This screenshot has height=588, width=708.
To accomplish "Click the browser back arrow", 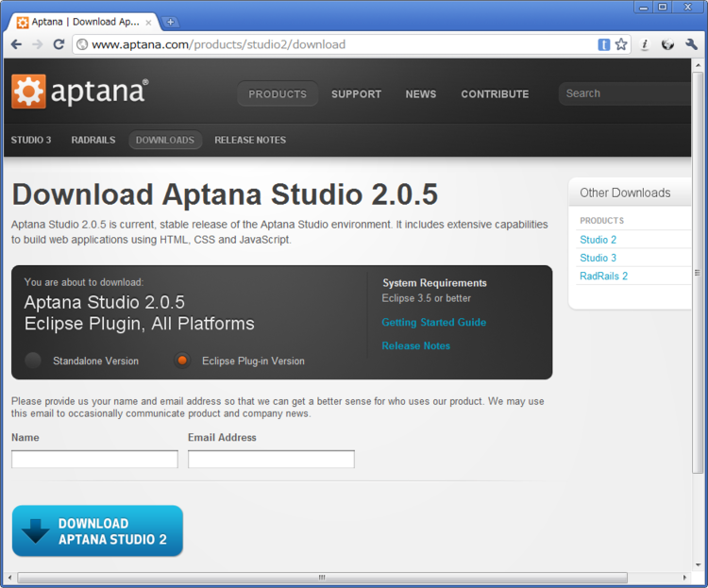I will click(x=16, y=44).
